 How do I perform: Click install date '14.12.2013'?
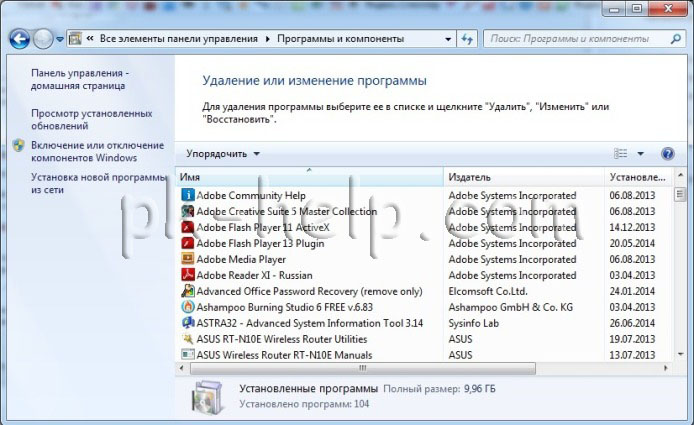pyautogui.click(x=632, y=227)
